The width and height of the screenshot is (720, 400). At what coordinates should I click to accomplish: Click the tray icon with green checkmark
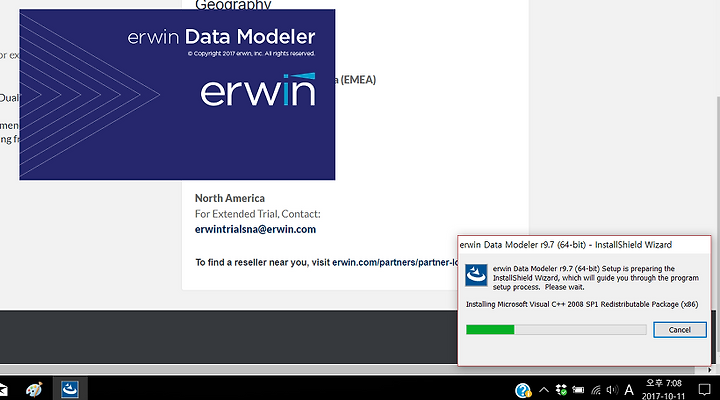(561, 390)
